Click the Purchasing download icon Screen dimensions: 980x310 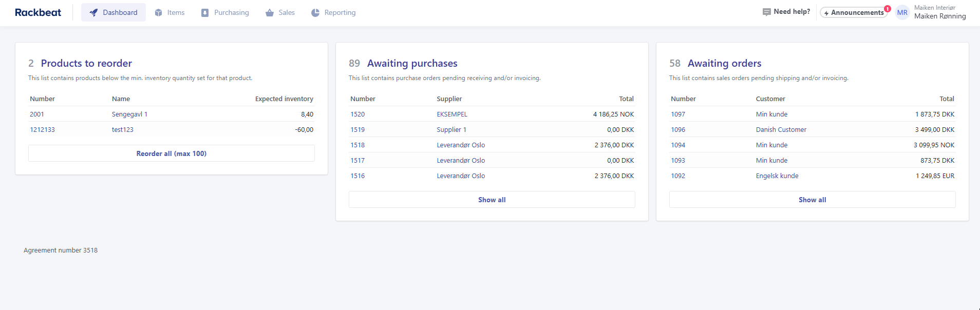205,13
